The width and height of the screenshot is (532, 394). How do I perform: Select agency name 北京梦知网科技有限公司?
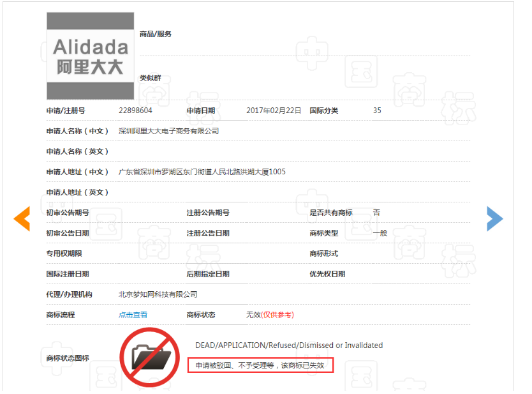pos(158,294)
